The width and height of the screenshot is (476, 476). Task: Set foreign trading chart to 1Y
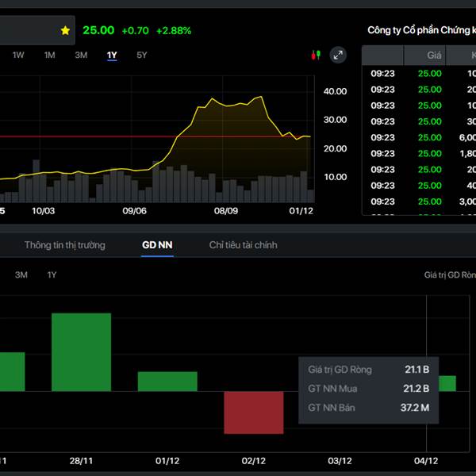(x=52, y=274)
